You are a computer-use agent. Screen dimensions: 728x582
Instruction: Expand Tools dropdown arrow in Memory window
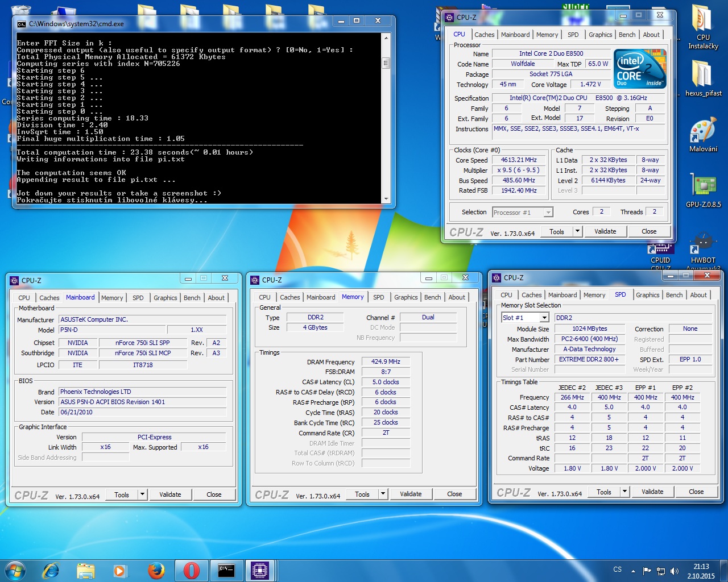(383, 494)
